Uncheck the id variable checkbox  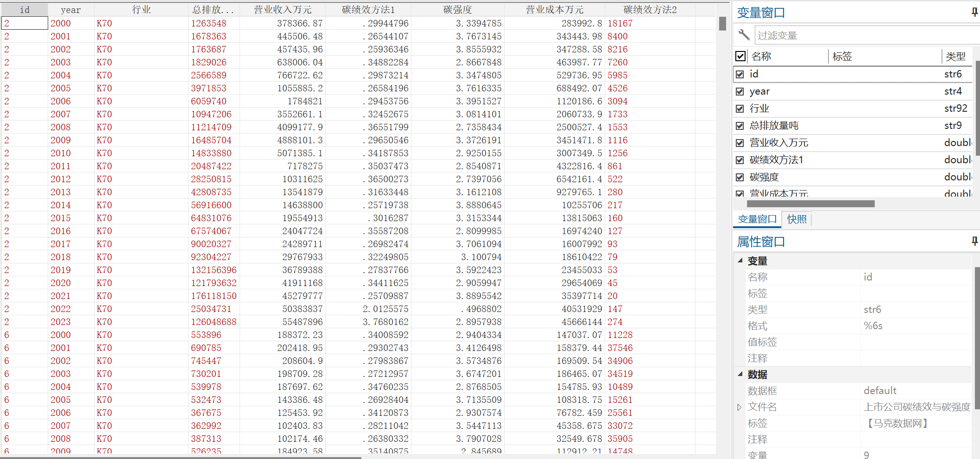click(x=740, y=74)
